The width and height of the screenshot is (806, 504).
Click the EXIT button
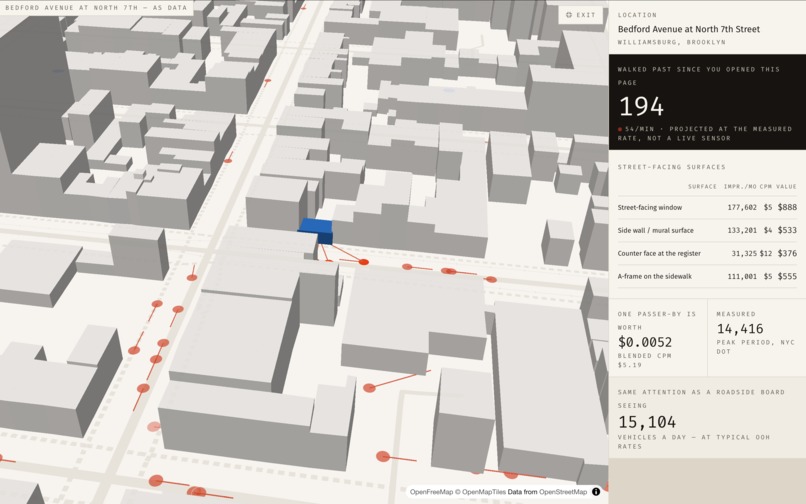tap(580, 15)
